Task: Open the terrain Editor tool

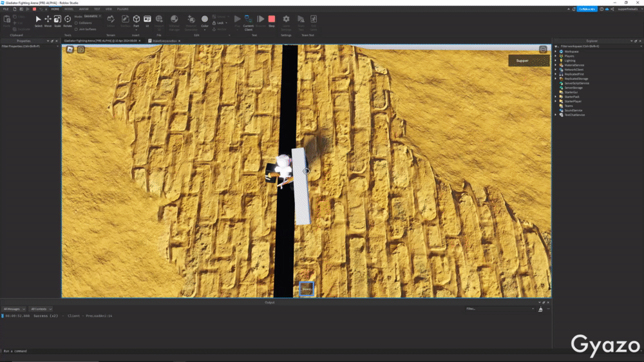Action: 111,21
